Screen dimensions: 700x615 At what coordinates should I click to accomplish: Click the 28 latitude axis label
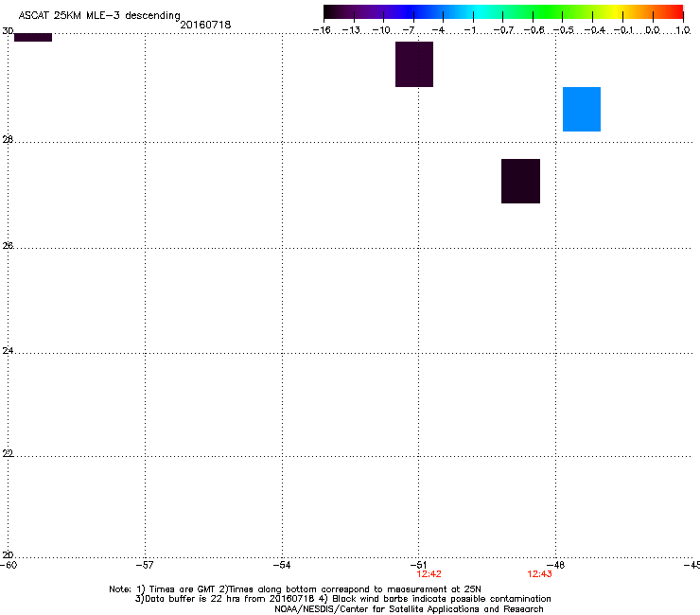(x=8, y=140)
